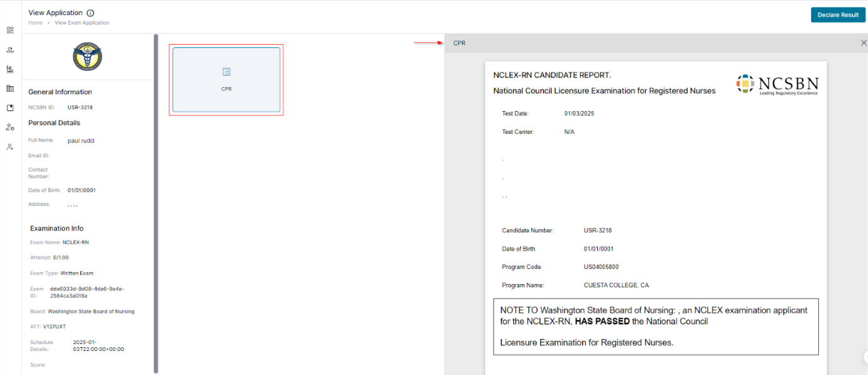
Task: Click Examination Info heading
Action: coord(57,229)
